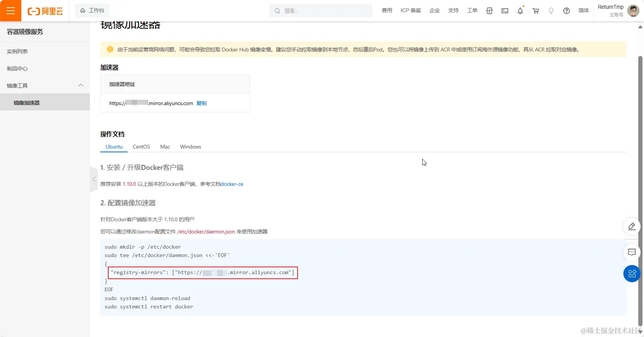Click the Alibaba Cloud logo

pyautogui.click(x=45, y=11)
